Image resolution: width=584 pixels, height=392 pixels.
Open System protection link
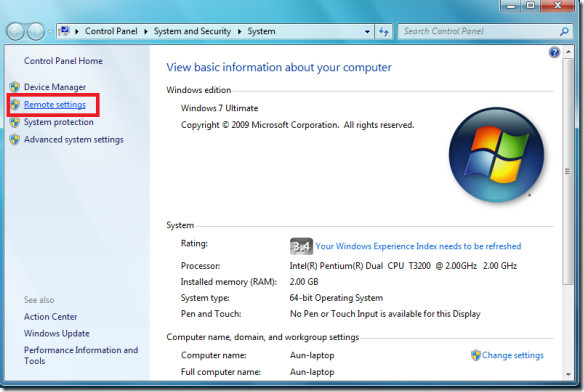coord(58,122)
